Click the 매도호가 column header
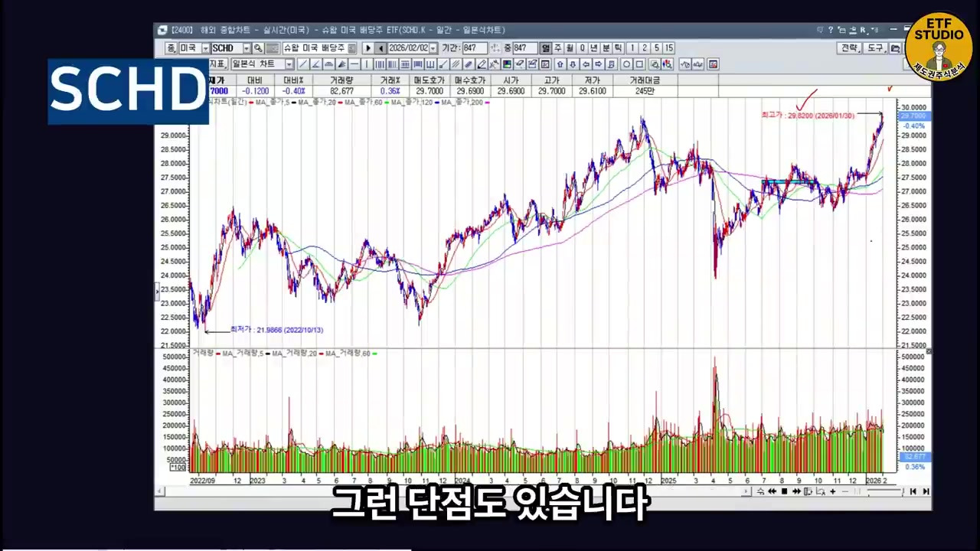 coord(429,80)
